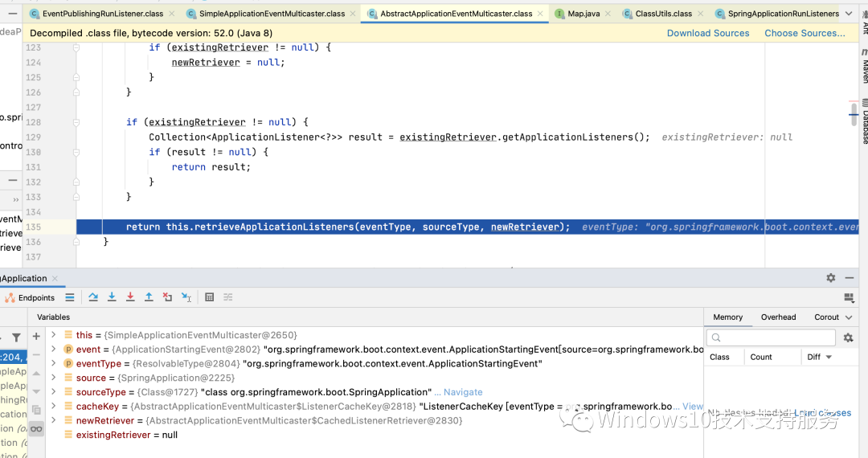Switch to SimpleApplicationEventMulticaster.class tab
This screenshot has height=458, width=868.
(x=272, y=14)
